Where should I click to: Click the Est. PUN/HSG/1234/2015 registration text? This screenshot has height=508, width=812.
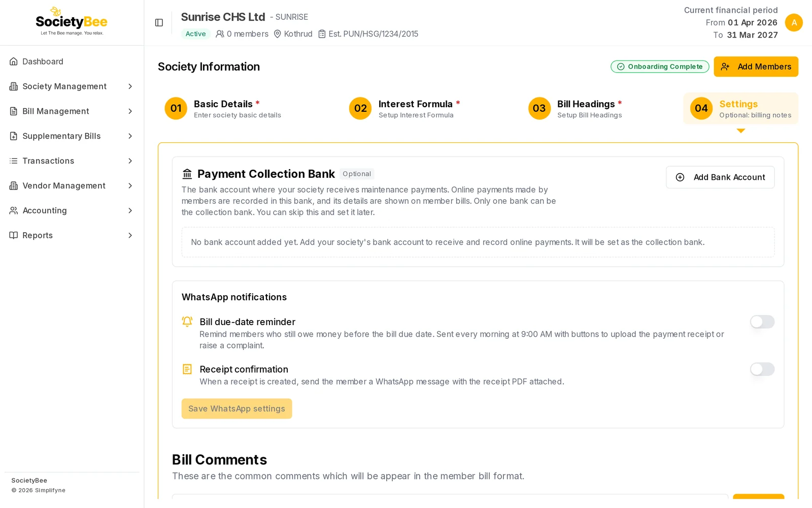pyautogui.click(x=374, y=34)
